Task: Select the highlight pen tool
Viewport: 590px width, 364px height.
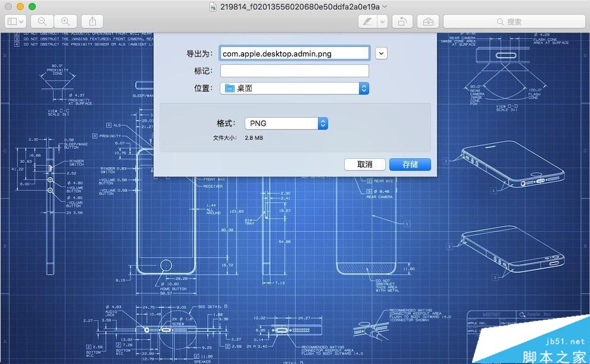Action: coord(367,21)
